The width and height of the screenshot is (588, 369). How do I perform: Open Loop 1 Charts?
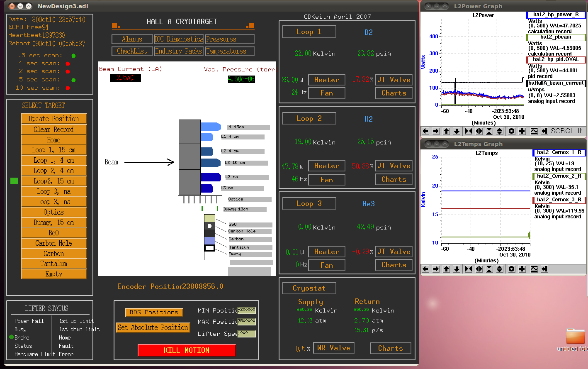click(394, 93)
